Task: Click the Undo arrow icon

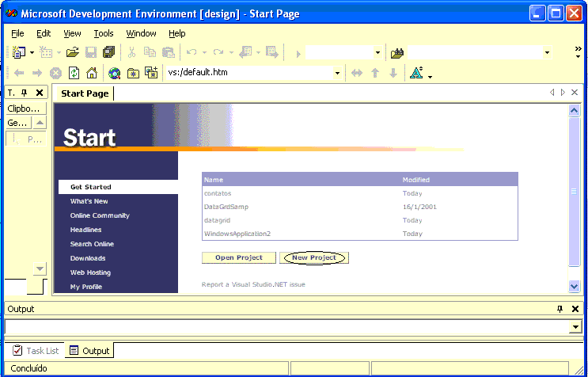Action: 192,52
